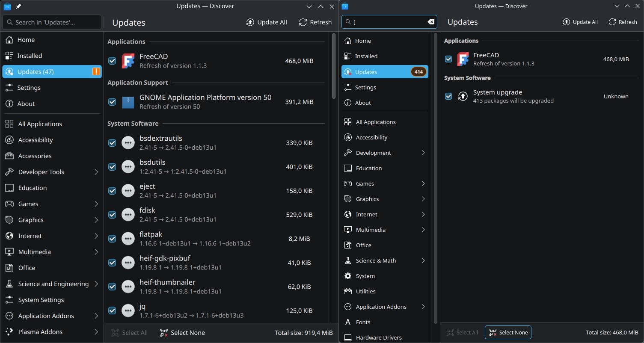Uncheck the bsdutils update checkbox

click(112, 167)
